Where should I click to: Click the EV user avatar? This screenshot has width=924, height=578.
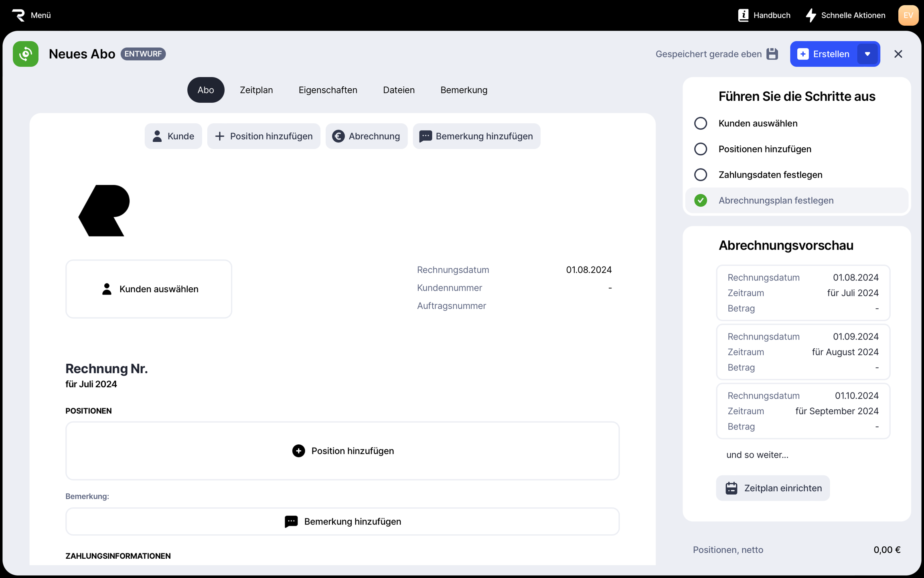click(908, 15)
